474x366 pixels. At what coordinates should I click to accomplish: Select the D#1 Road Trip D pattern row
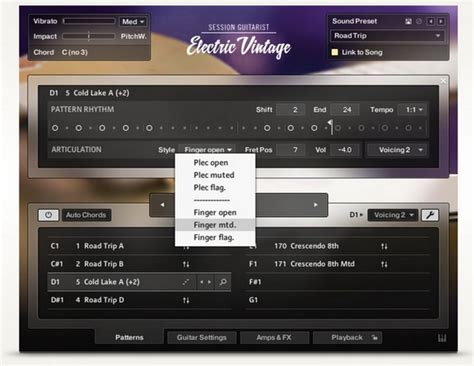pos(139,300)
